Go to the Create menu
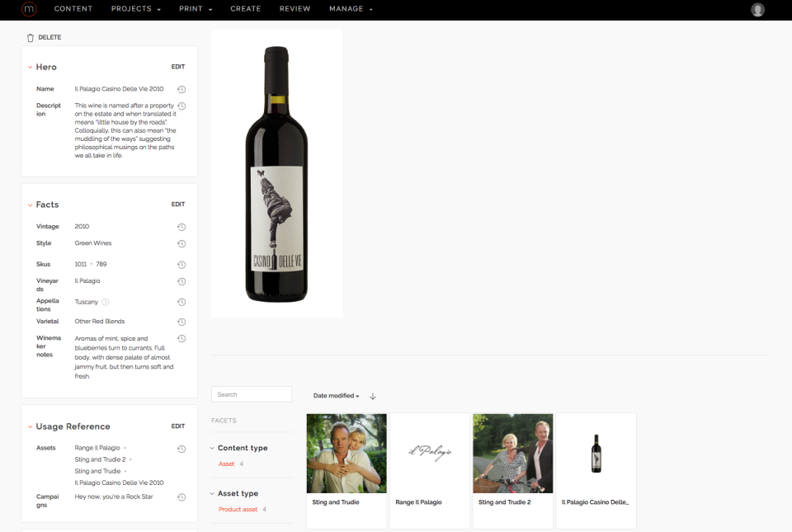 point(246,8)
